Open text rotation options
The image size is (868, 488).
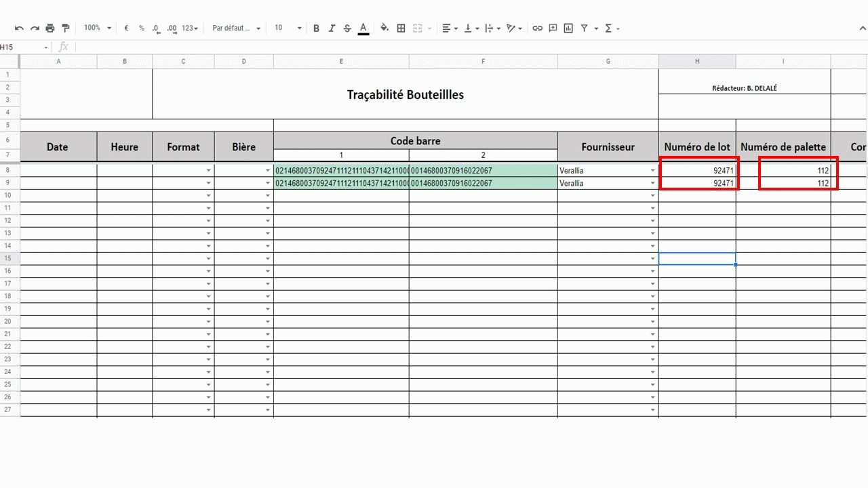point(515,28)
